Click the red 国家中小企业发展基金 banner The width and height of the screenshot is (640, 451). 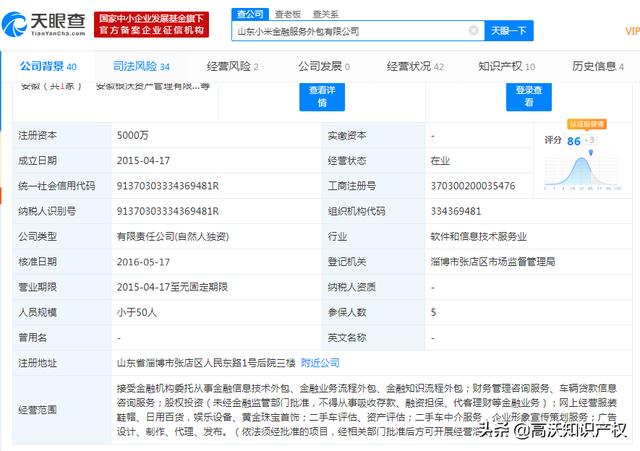click(151, 24)
